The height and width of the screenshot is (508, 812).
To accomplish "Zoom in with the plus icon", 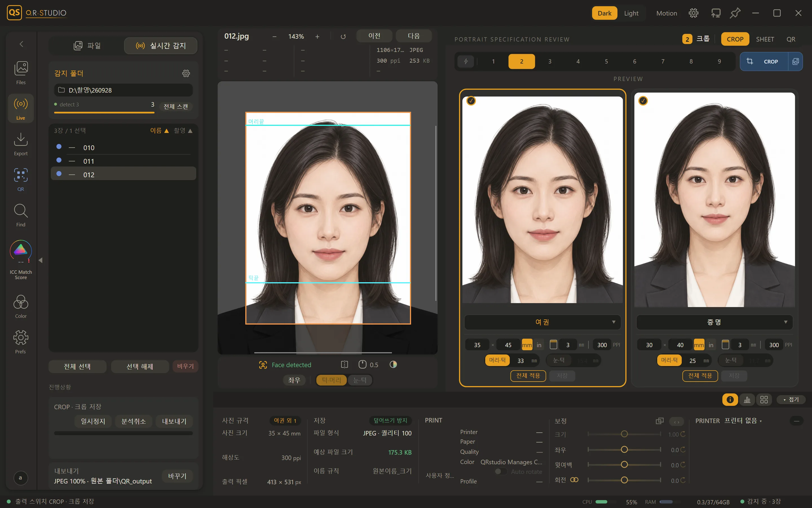I will point(317,36).
